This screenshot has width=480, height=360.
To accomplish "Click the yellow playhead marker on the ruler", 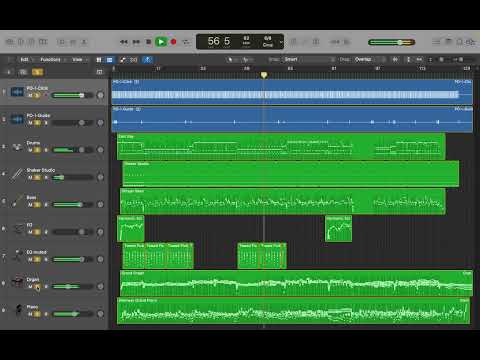I will 264,75.
